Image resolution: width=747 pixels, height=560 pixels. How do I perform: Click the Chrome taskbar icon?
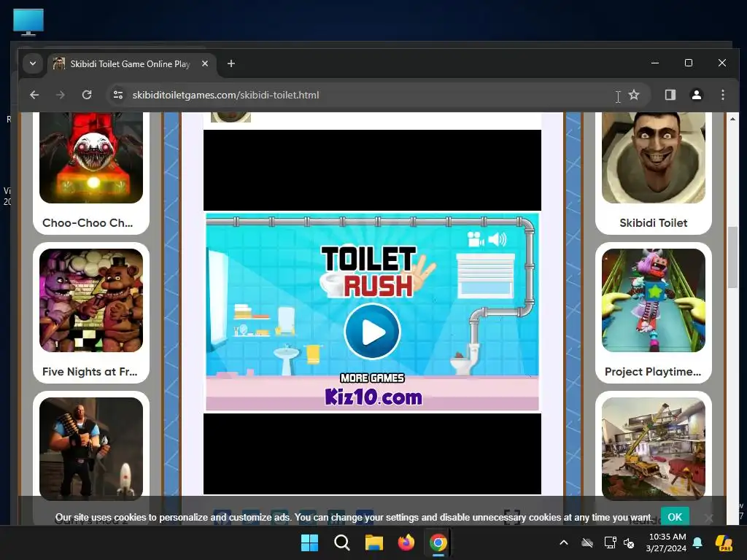(438, 542)
